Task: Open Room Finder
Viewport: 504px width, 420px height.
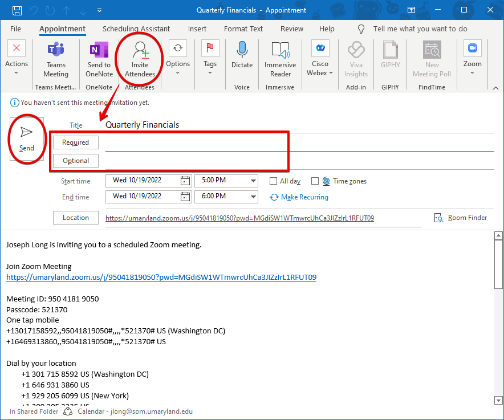Action: pyautogui.click(x=461, y=218)
